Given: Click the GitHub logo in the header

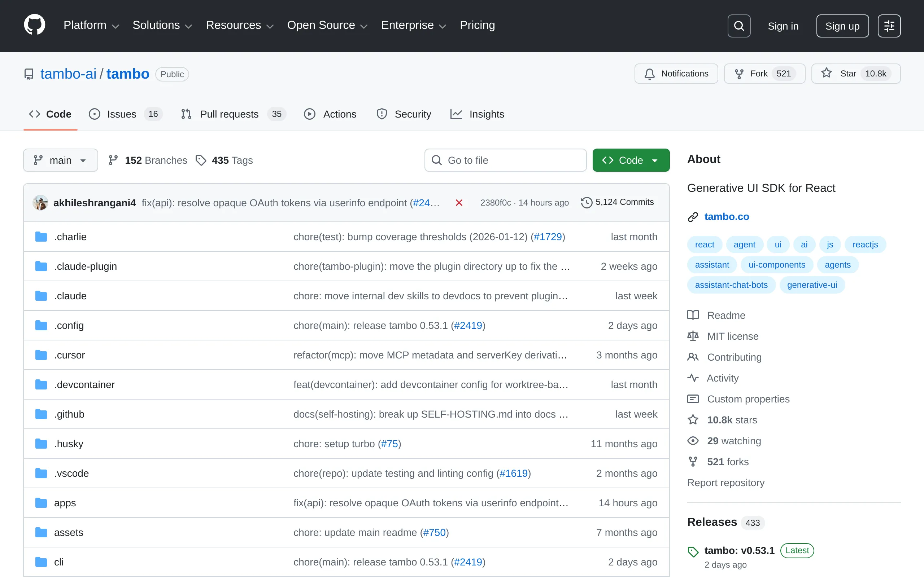Looking at the screenshot, I should (34, 25).
